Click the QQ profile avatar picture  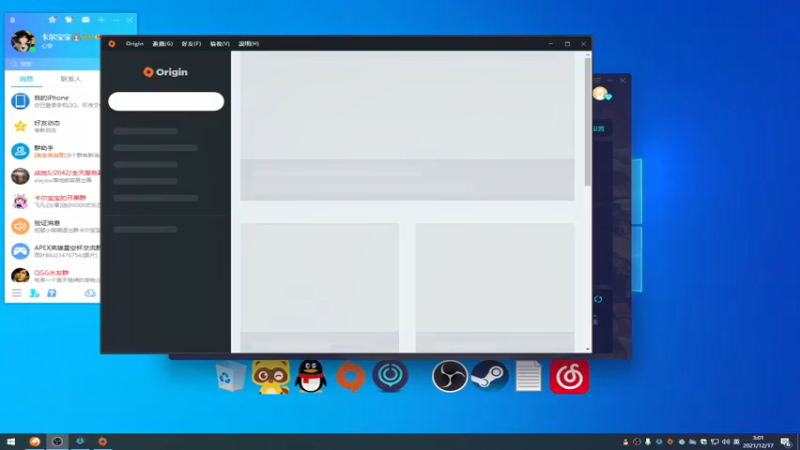pos(23,41)
